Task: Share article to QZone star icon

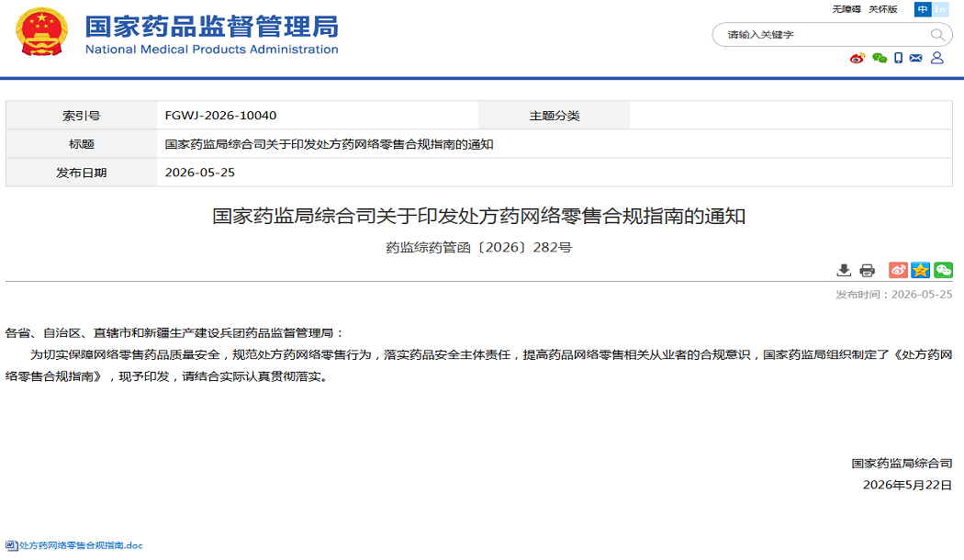Action: click(x=920, y=270)
